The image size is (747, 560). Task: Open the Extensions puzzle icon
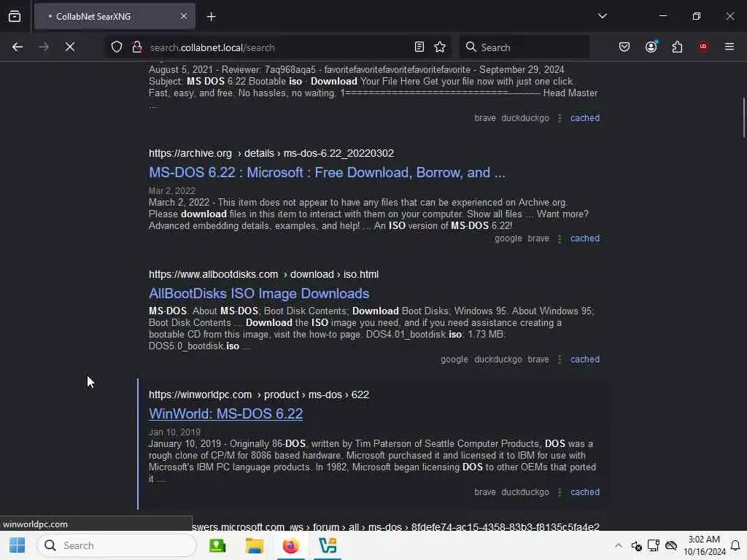click(x=677, y=47)
